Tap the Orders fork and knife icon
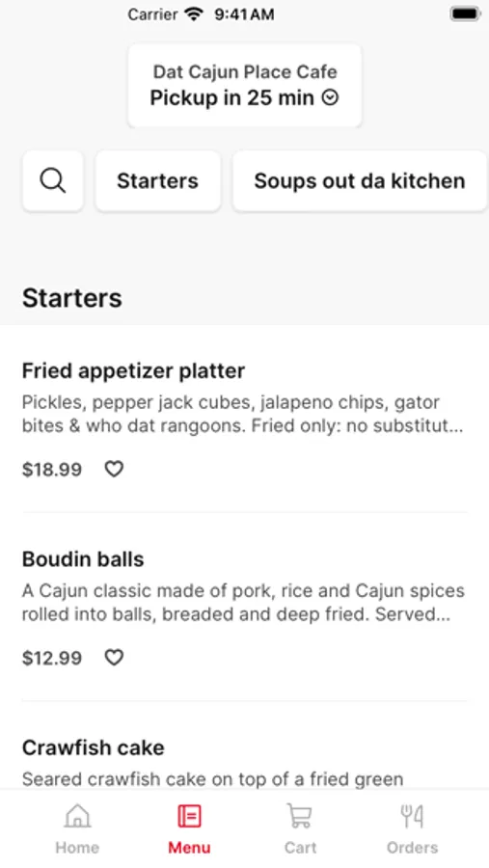 coord(412,816)
